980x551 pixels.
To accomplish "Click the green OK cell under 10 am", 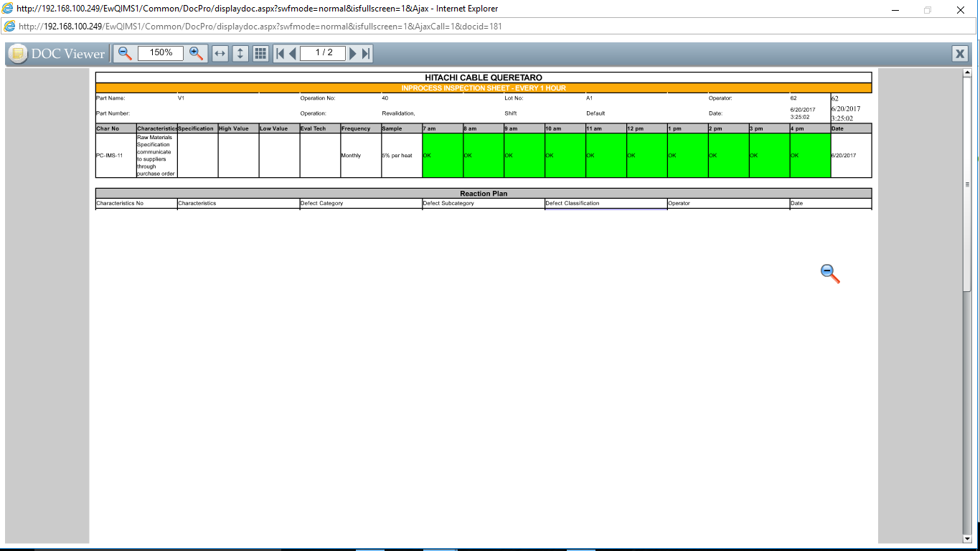I will tap(566, 155).
